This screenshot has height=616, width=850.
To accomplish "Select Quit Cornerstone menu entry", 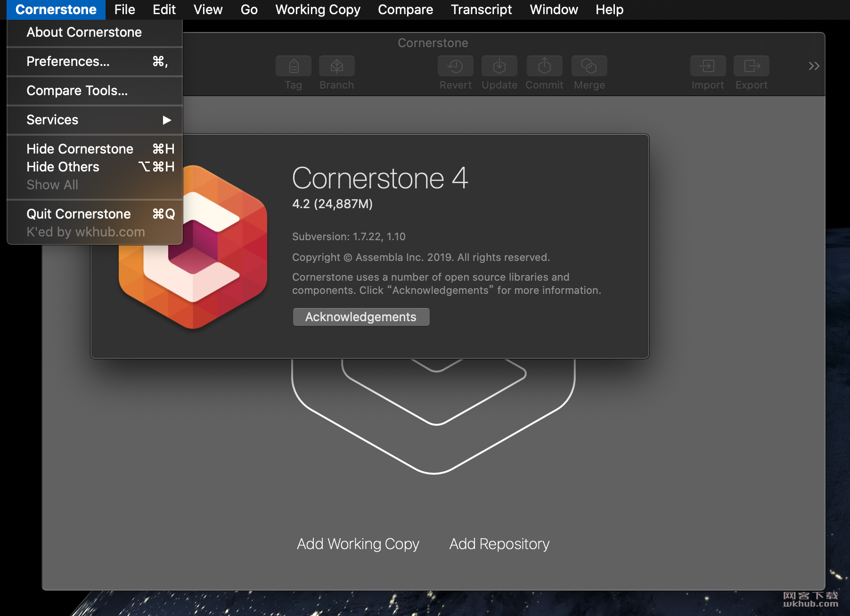I will [95, 214].
